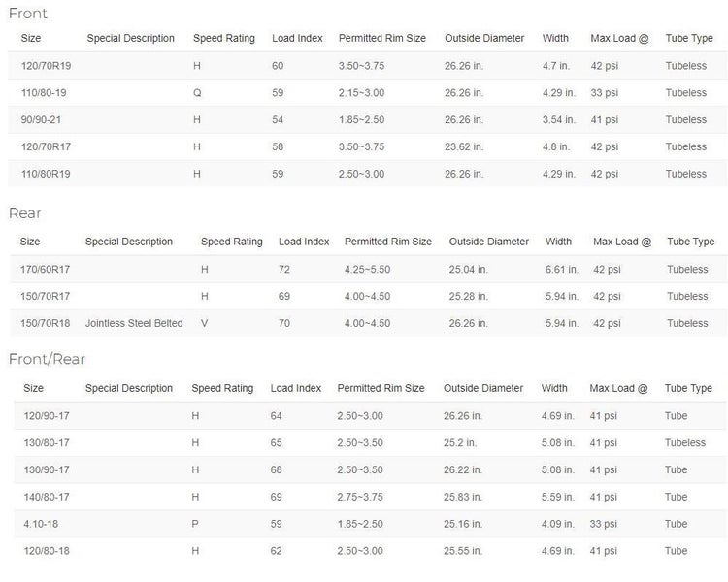
Task: Click the 4.10-18 size entry
Action: [40, 525]
